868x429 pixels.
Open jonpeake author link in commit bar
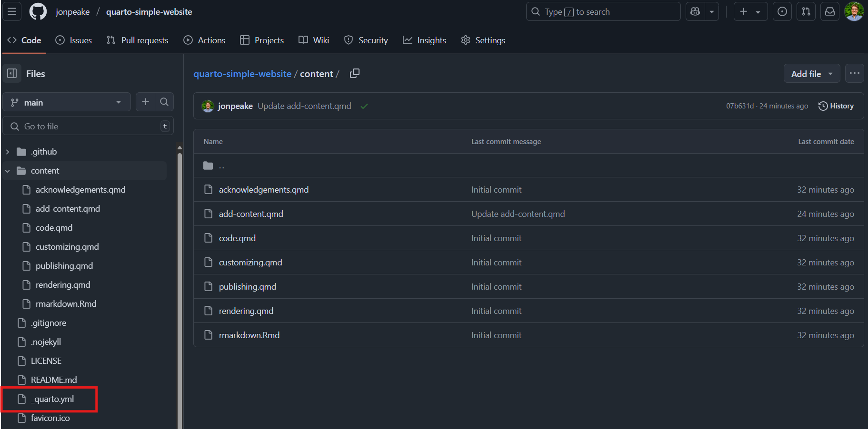click(x=235, y=106)
